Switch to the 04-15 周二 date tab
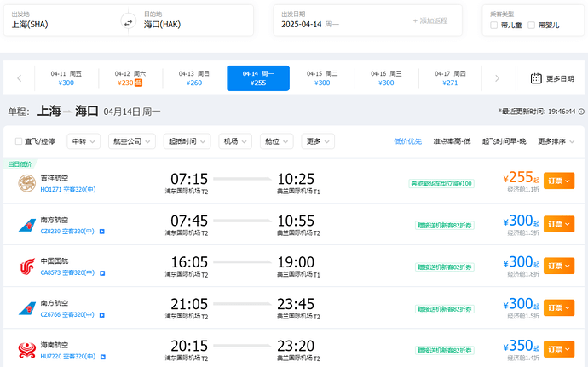Image resolution: width=588 pixels, height=367 pixels. (x=321, y=78)
